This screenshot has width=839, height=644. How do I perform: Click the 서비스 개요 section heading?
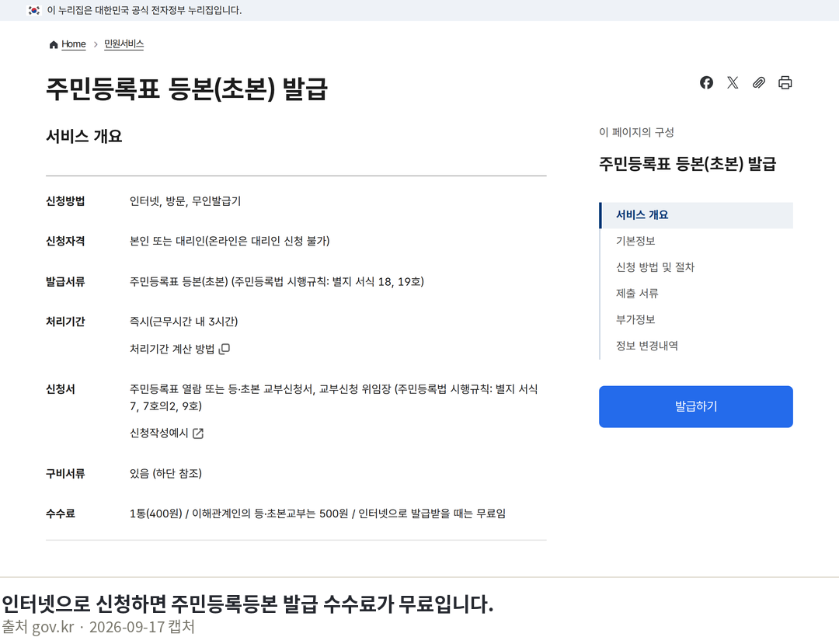pyautogui.click(x=84, y=137)
